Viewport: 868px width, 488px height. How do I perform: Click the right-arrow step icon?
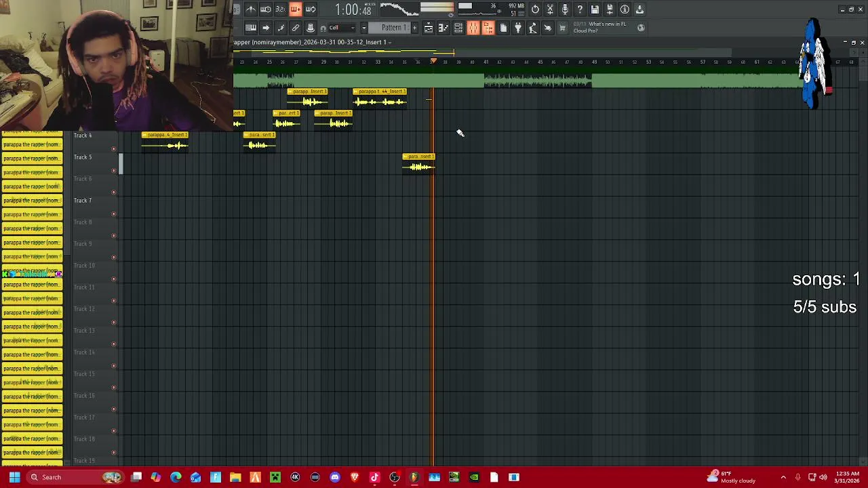(266, 28)
